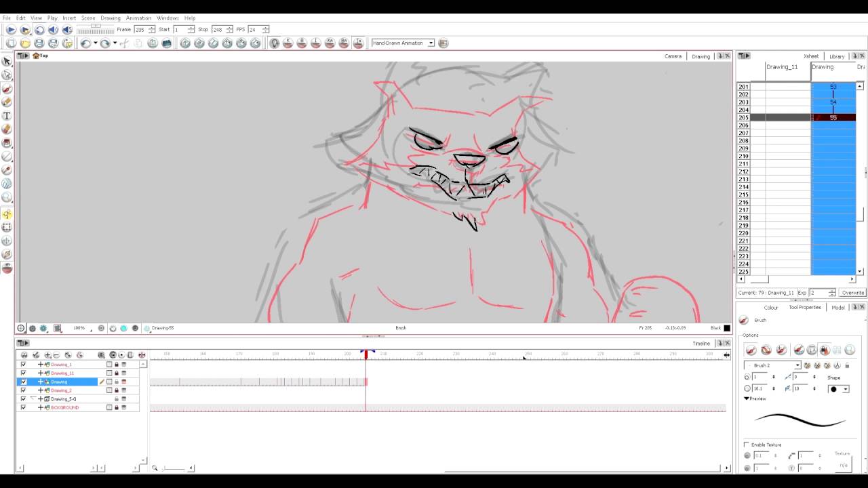The height and width of the screenshot is (488, 868).
Task: Click the Frame number input field
Action: (x=140, y=30)
